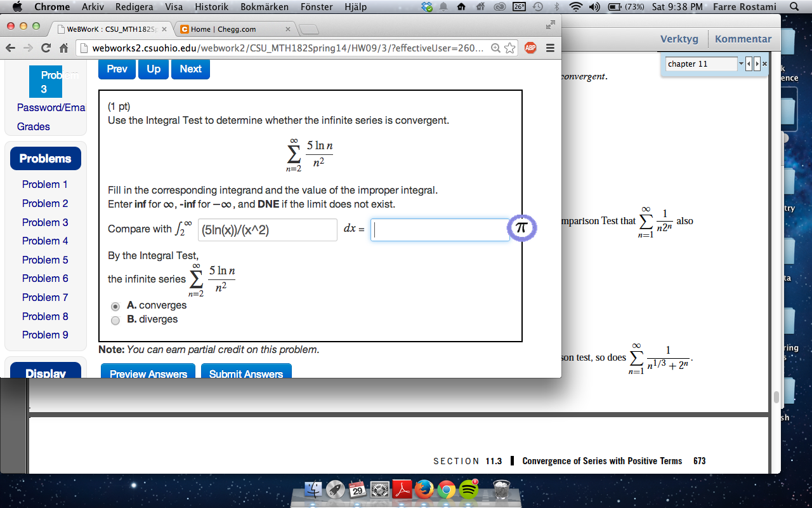This screenshot has width=812, height=508.
Task: Click the dx integral answer field
Action: point(440,230)
